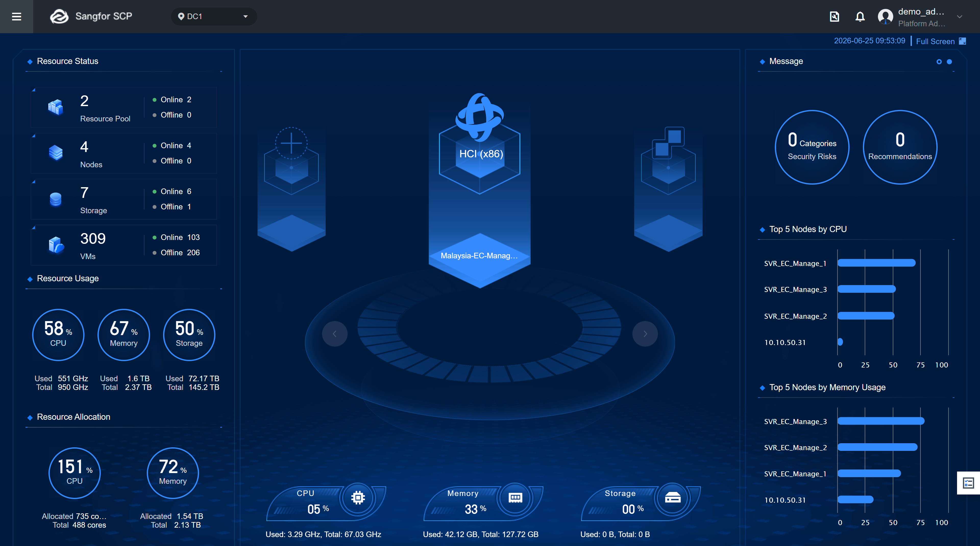This screenshot has height=546, width=980.
Task: Click the second Message page dot
Action: (949, 62)
